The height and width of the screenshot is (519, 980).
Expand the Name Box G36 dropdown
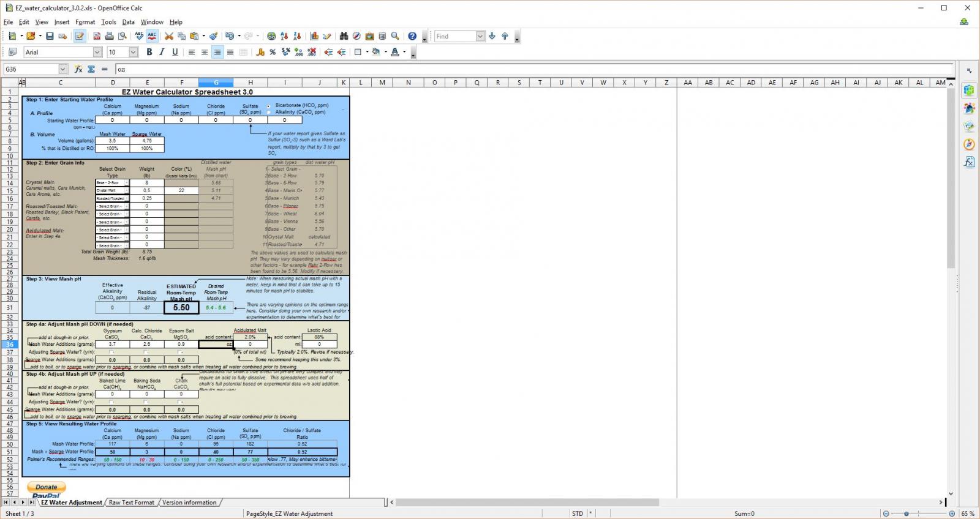[x=62, y=69]
